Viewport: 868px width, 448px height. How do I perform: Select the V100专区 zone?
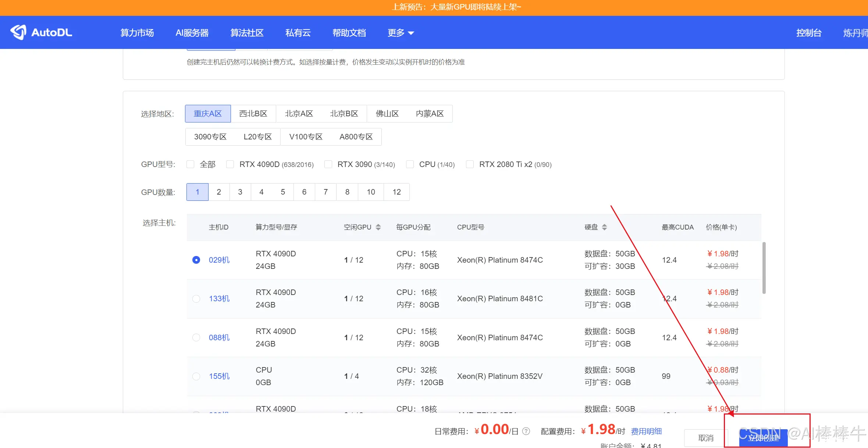pos(306,137)
